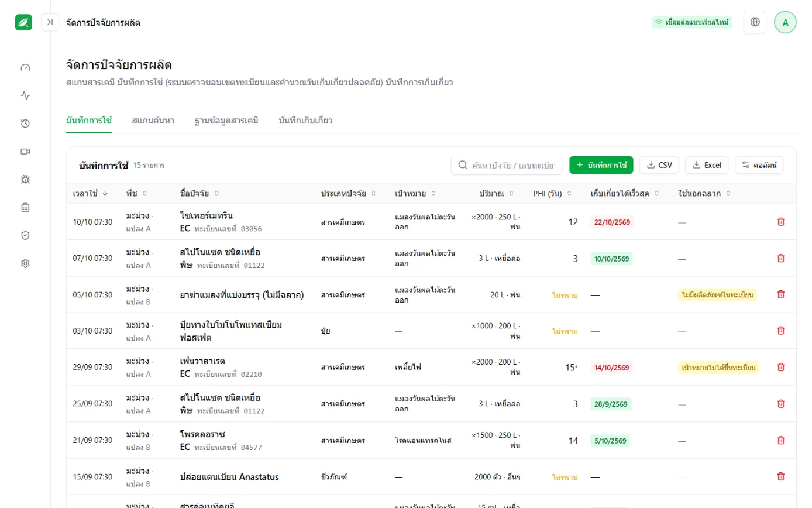This screenshot has height=508, width=812.
Task: Open the video camera icon in sidebar
Action: [x=25, y=152]
